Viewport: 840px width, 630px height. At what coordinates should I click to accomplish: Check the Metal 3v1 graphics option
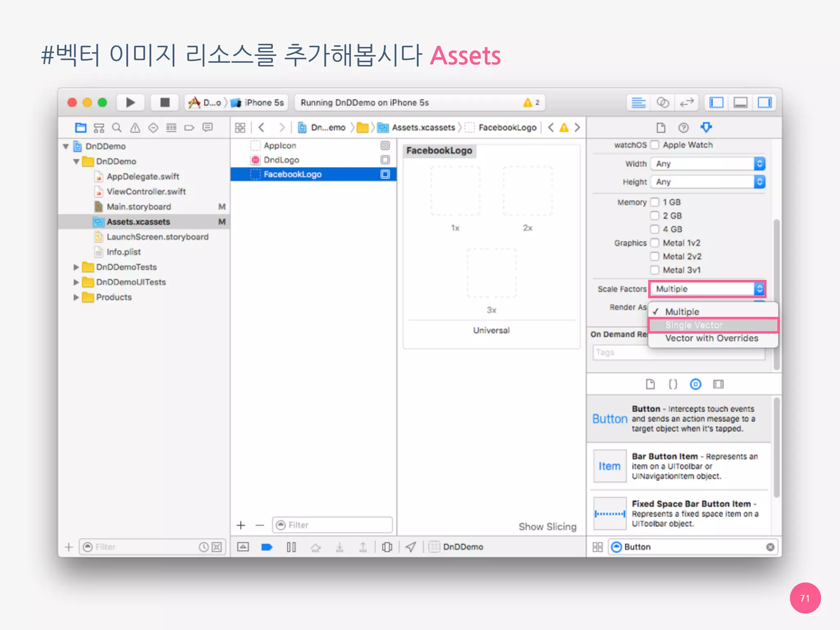point(655,270)
